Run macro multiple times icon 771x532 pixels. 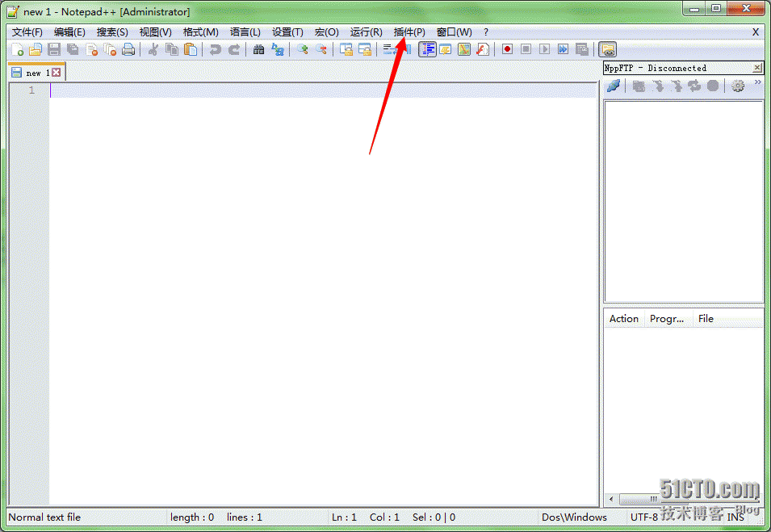tap(563, 50)
